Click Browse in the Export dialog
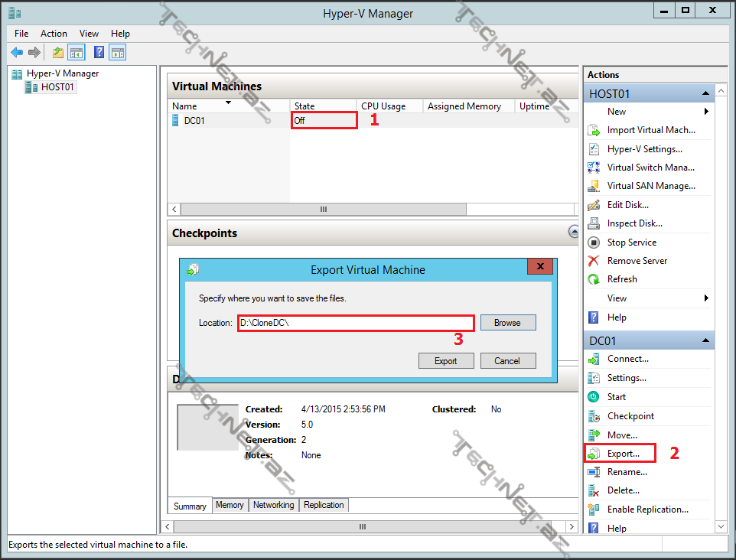Image resolution: width=736 pixels, height=560 pixels. click(508, 322)
